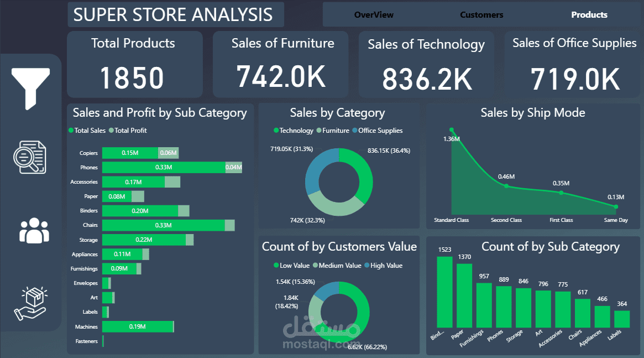This screenshot has height=358, width=644.
Task: Select the Phones total sales bar
Action: tap(164, 167)
